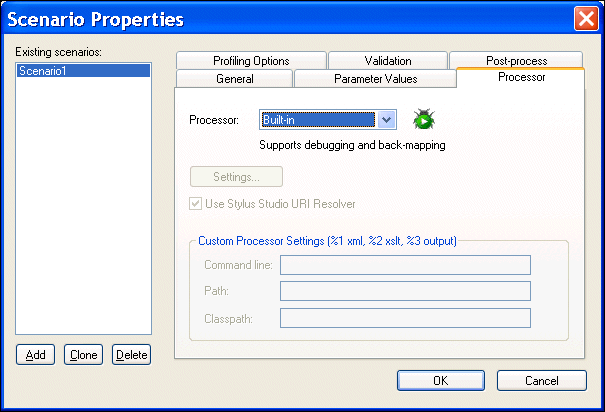Confirm with the OK button
Screen dimensions: 605x412
(x=440, y=380)
